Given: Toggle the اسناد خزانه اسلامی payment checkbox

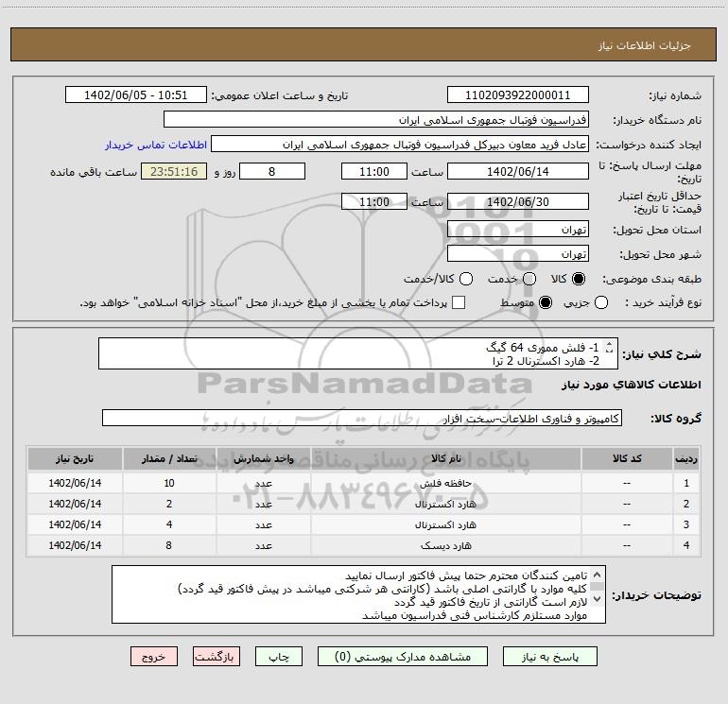Looking at the screenshot, I should point(459,302).
